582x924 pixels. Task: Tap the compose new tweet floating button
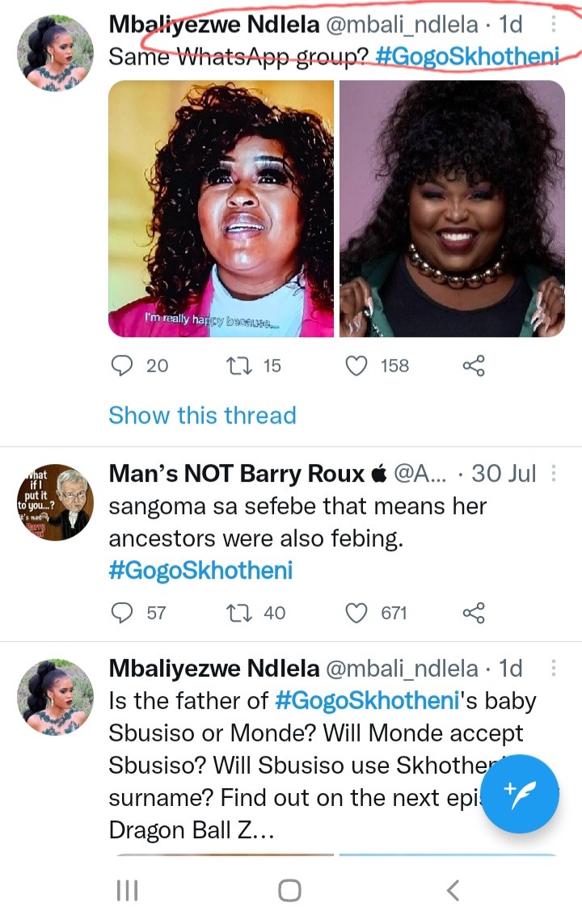pos(520,794)
